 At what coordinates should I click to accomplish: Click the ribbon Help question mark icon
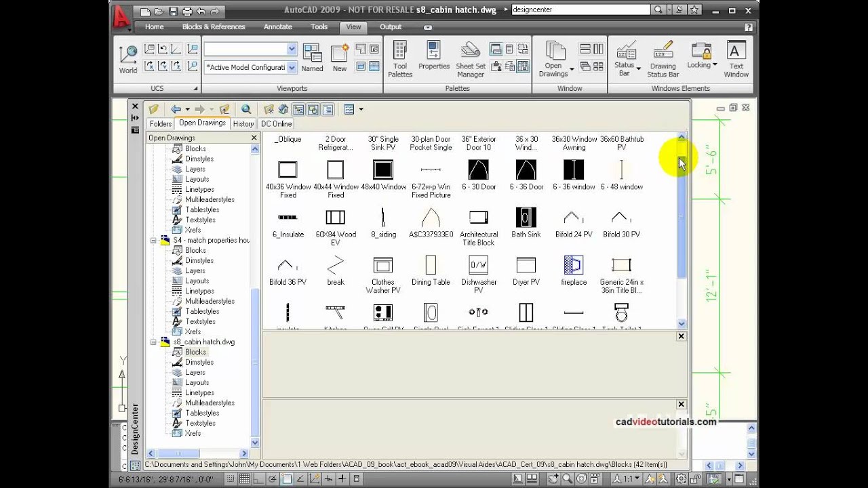pos(748,27)
